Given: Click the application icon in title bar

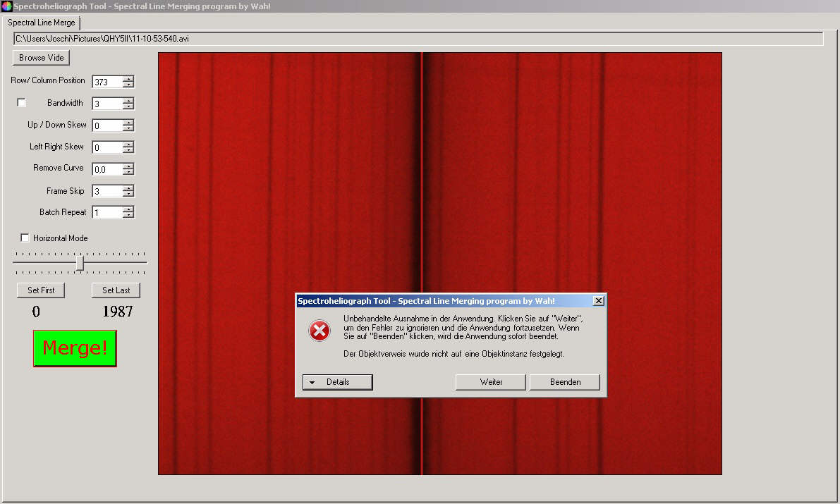Looking at the screenshot, I should pos(6,6).
